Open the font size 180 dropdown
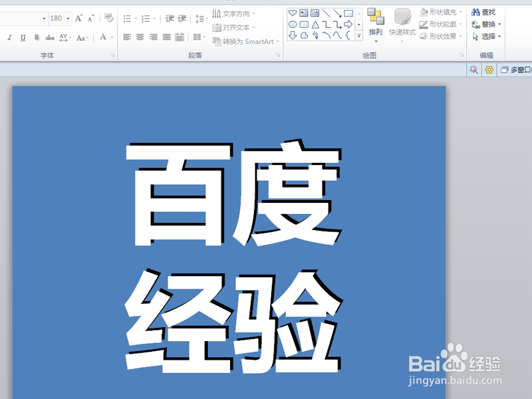The image size is (532, 399). [x=68, y=19]
